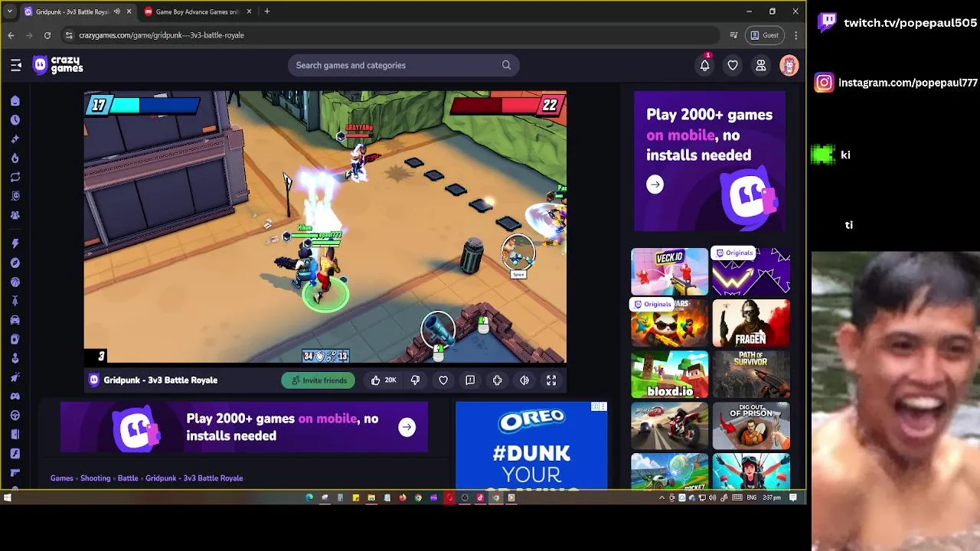Image resolution: width=980 pixels, height=551 pixels.
Task: Open the game controls puzzle icon
Action: tap(497, 380)
